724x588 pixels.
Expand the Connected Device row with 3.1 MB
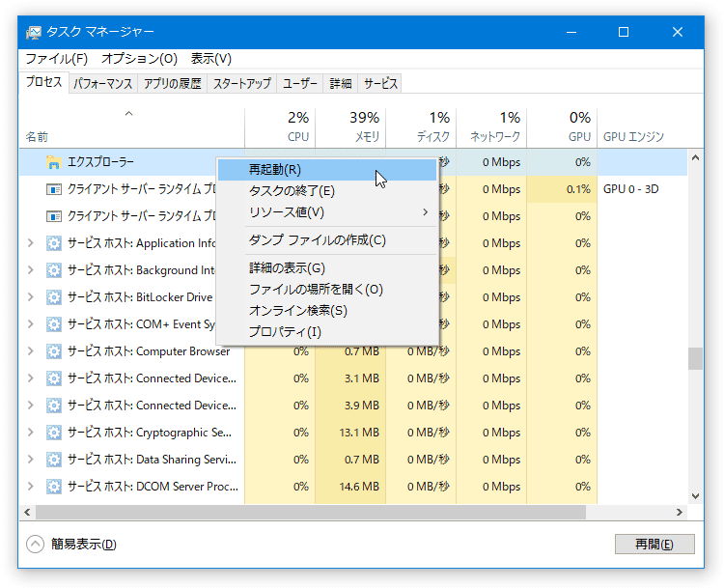[x=31, y=378]
